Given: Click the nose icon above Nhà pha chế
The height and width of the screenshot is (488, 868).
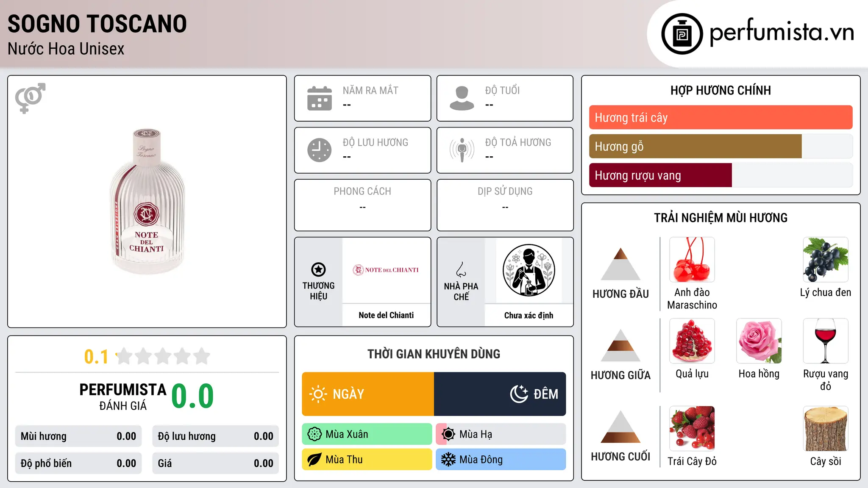Looking at the screenshot, I should click(461, 269).
